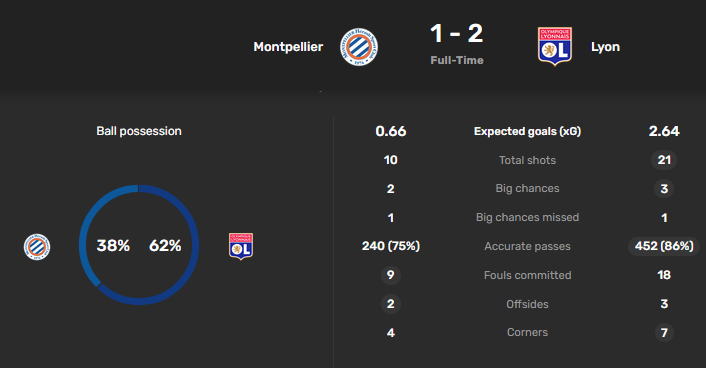Image resolution: width=706 pixels, height=368 pixels.
Task: Click Lyon's 7 corners badge
Action: tap(664, 332)
